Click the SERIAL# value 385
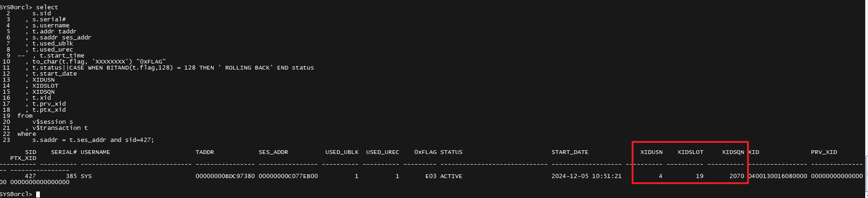The height and width of the screenshot is (198, 868). click(71, 176)
